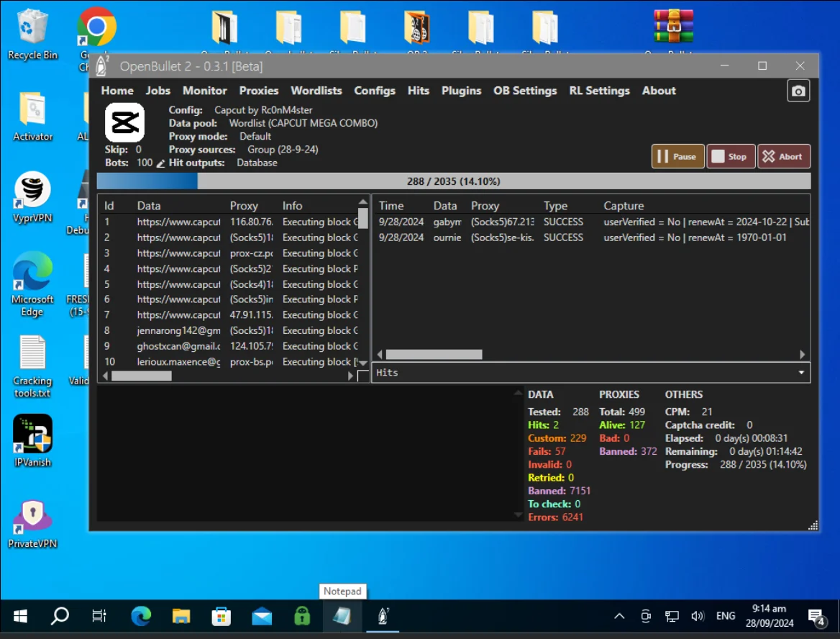Screen dimensions: 840x639
Task: Click the hits table scroll-right arrow
Action: point(802,354)
